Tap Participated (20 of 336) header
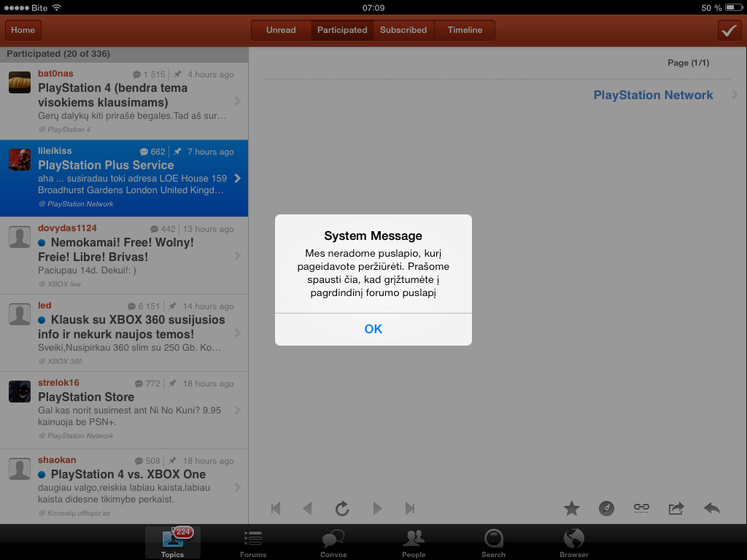This screenshot has width=747, height=560. [x=58, y=54]
